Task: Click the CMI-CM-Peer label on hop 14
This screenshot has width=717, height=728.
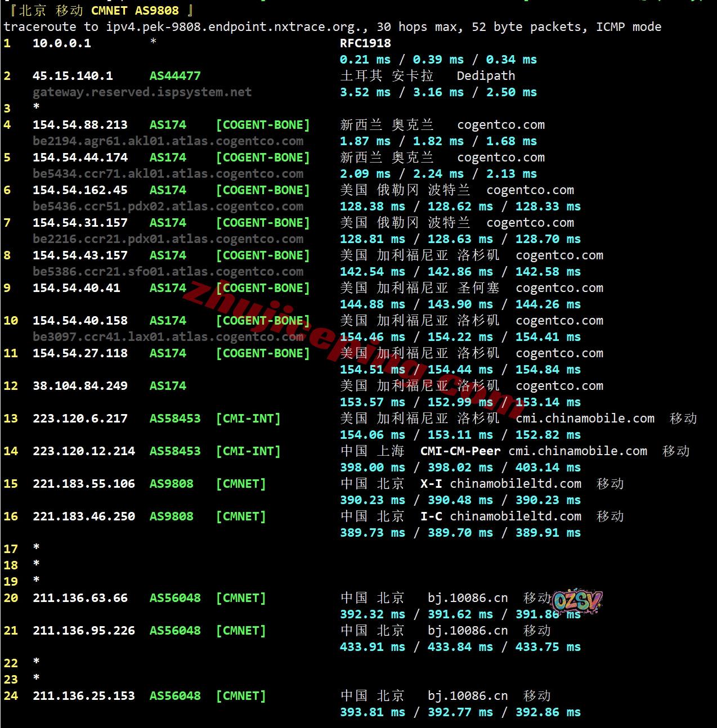Action: pyautogui.click(x=460, y=451)
